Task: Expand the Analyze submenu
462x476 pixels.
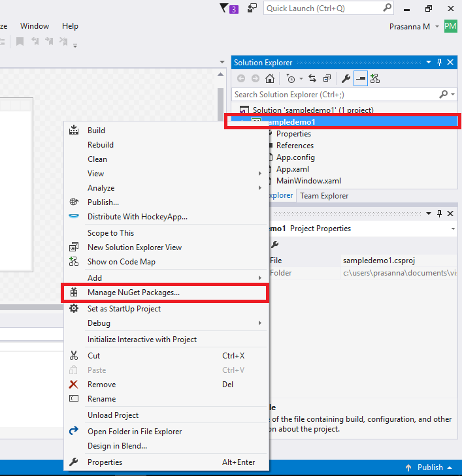Action: point(166,188)
